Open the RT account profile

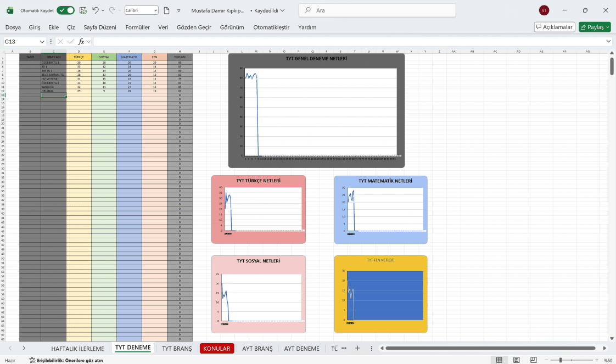(544, 10)
